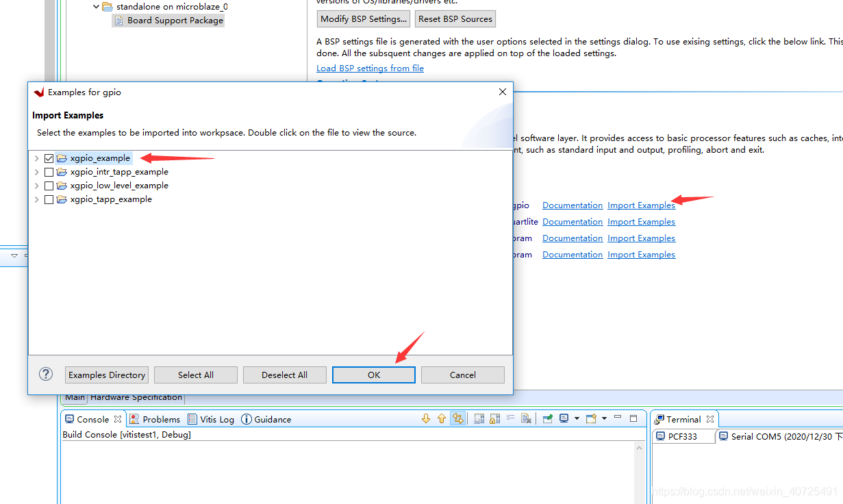Screen dimensions: 843x504
Task: Click xgpio_example folder icon
Action: (x=62, y=158)
